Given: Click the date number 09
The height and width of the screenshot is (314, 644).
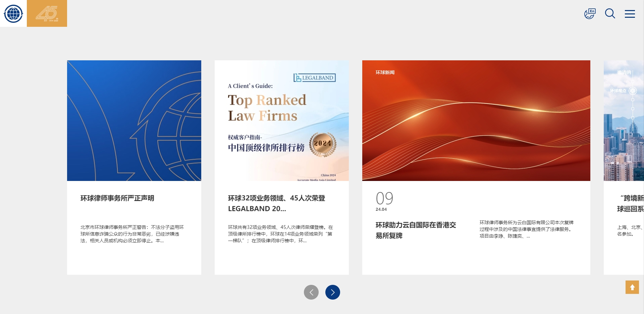Looking at the screenshot, I should (384, 198).
